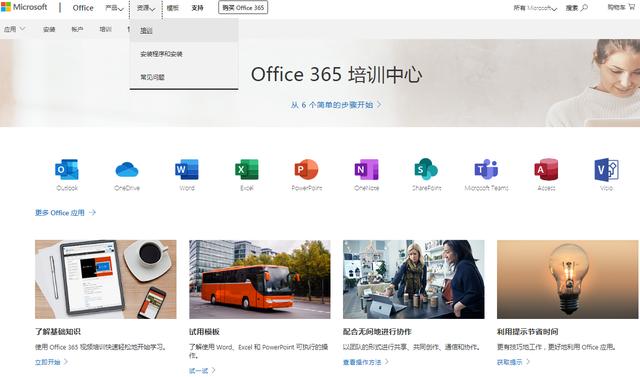This screenshot has width=640, height=377.
Task: Open the Outlook training icon
Action: [67, 169]
